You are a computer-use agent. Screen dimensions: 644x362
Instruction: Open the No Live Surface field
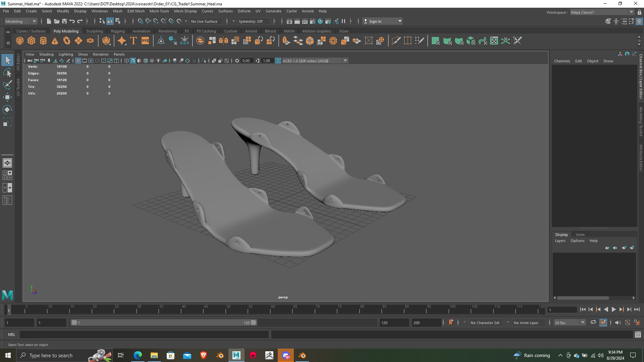(206, 21)
